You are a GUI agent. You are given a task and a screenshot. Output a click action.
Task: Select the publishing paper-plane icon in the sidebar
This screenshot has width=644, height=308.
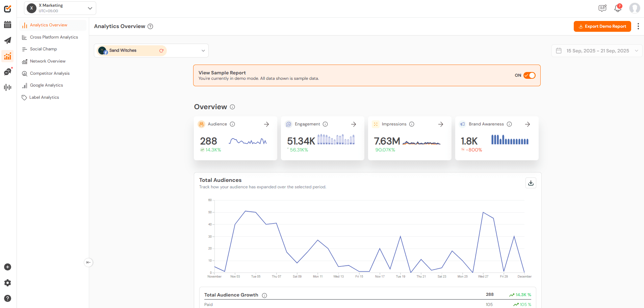pyautogui.click(x=7, y=41)
